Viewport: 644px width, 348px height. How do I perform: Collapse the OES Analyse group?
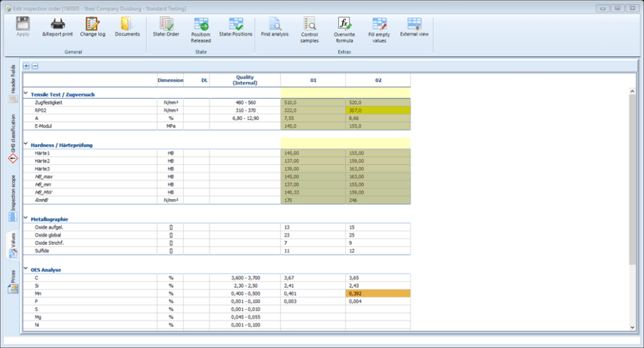click(x=26, y=269)
